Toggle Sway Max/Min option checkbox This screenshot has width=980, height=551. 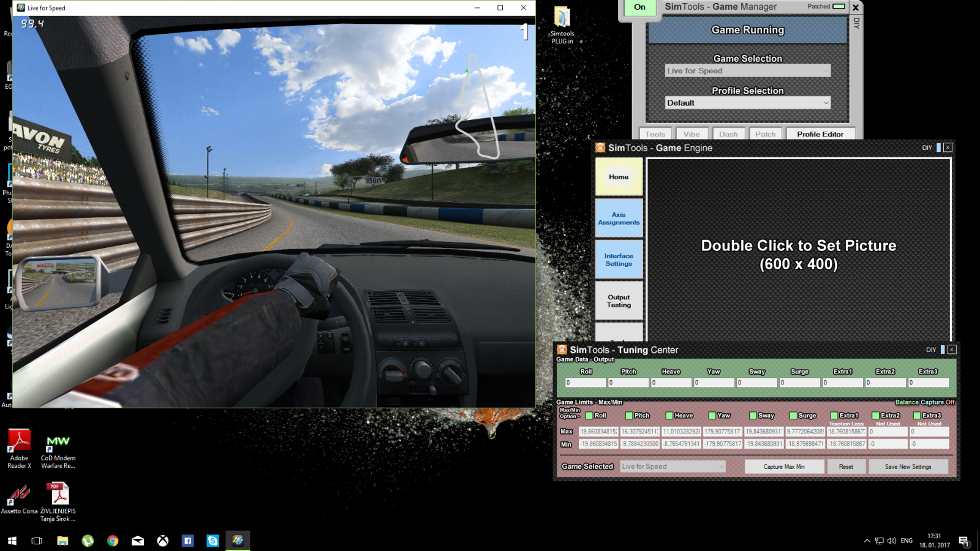[x=753, y=416]
